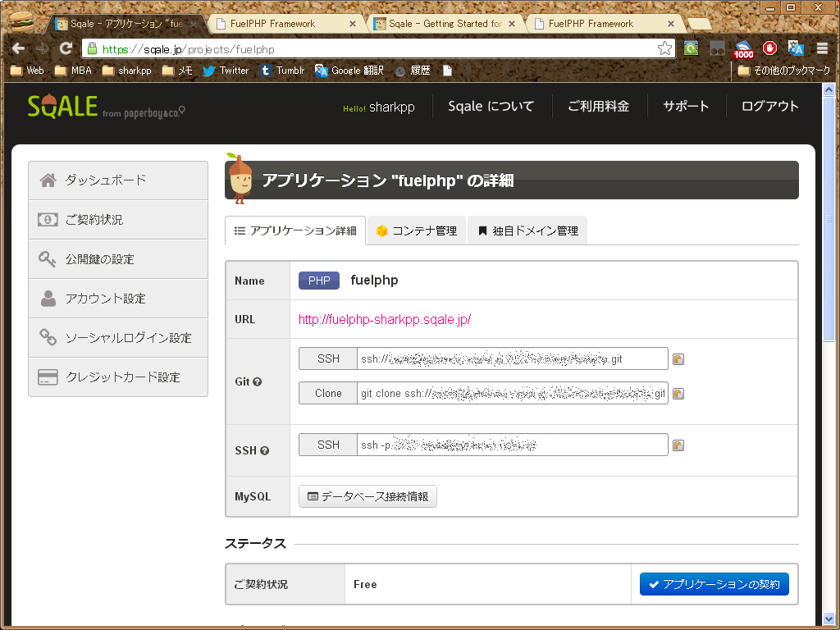
Task: Click the Free contract status text
Action: 365,584
